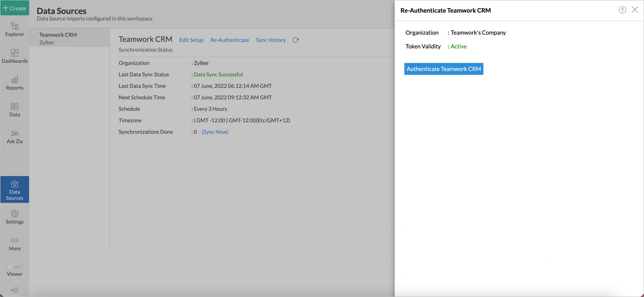Go to Reports in the sidebar
644x297 pixels.
14,83
